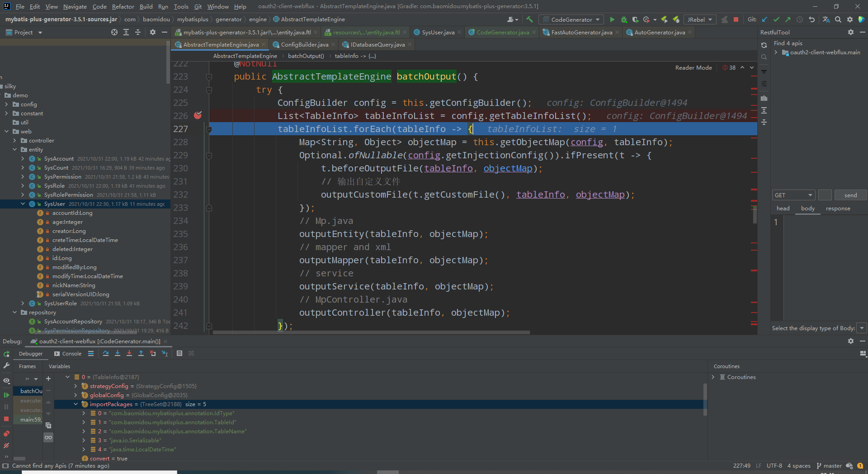Expand the SysAccount class node
This screenshot has width=868, height=474.
tap(23, 159)
